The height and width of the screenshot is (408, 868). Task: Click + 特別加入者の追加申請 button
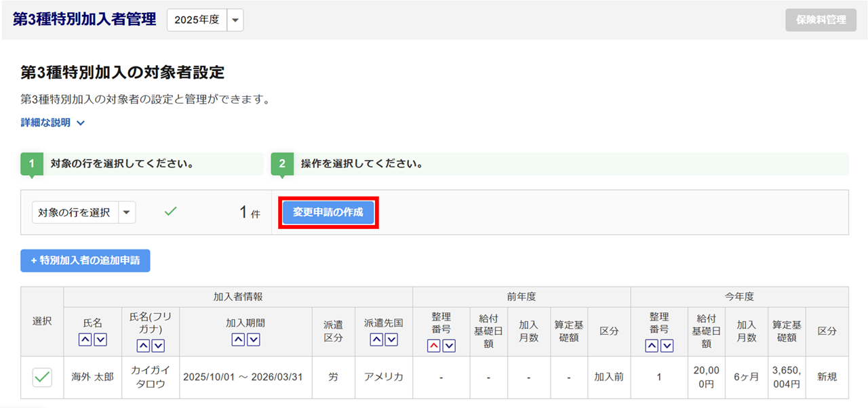tap(85, 260)
